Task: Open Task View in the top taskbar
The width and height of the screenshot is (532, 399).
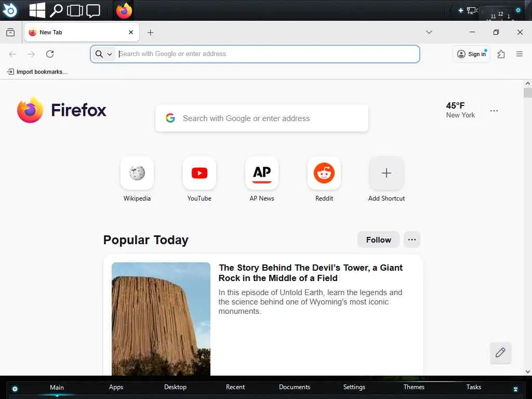Action: [x=75, y=10]
